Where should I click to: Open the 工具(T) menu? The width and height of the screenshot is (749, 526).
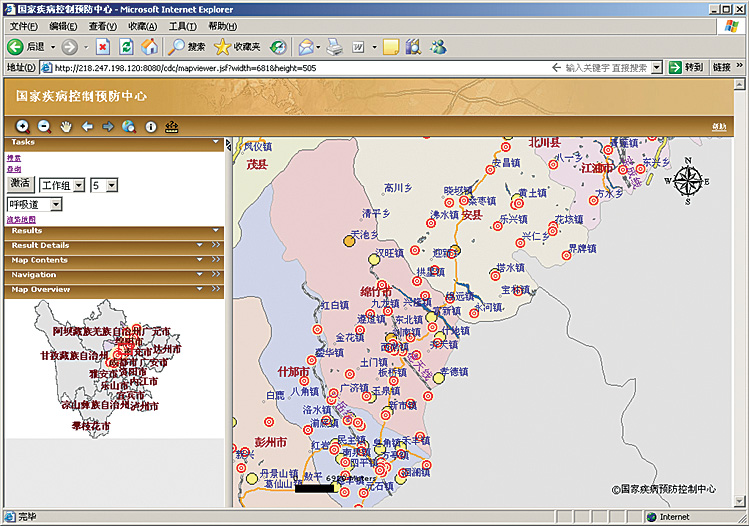tap(182, 25)
